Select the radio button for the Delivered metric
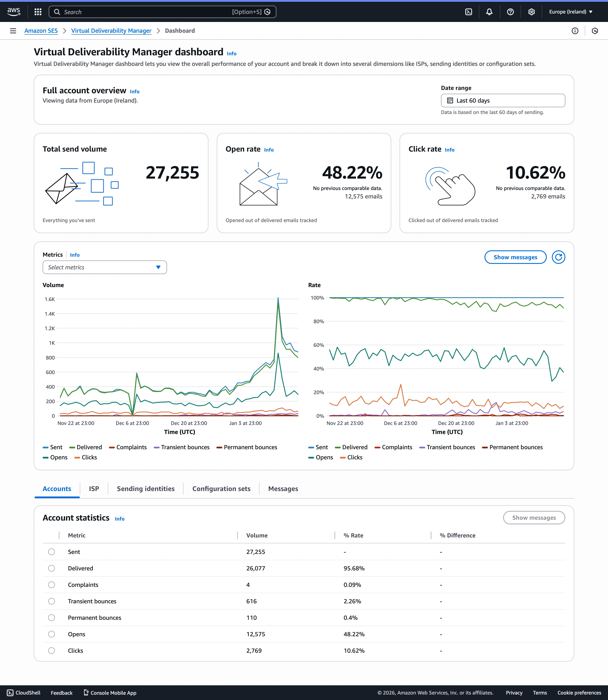This screenshot has width=608, height=700. pyautogui.click(x=52, y=568)
